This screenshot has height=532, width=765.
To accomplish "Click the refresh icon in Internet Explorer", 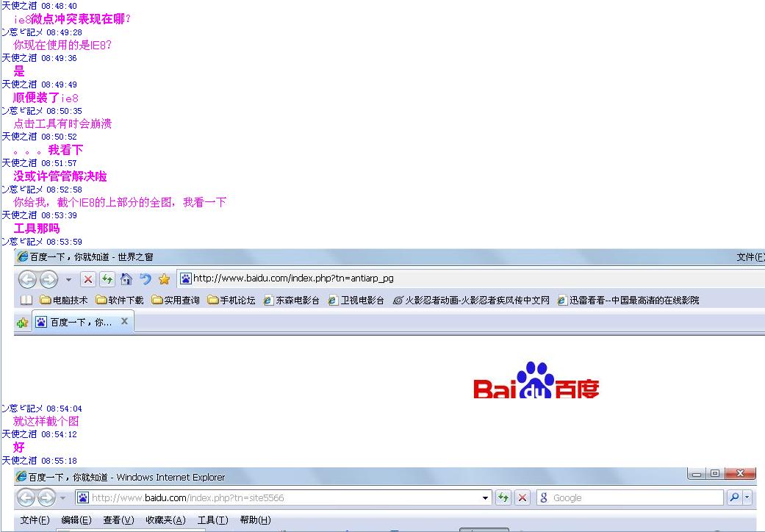I will click(x=503, y=498).
